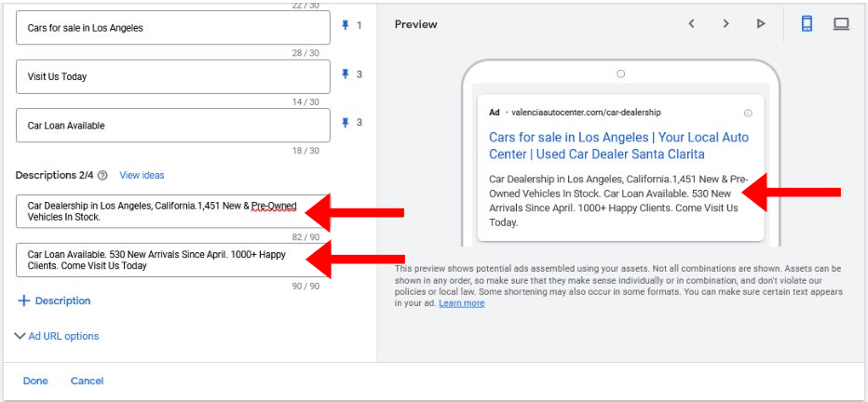The height and width of the screenshot is (402, 868).
Task: Open View ideas link
Action: (142, 175)
